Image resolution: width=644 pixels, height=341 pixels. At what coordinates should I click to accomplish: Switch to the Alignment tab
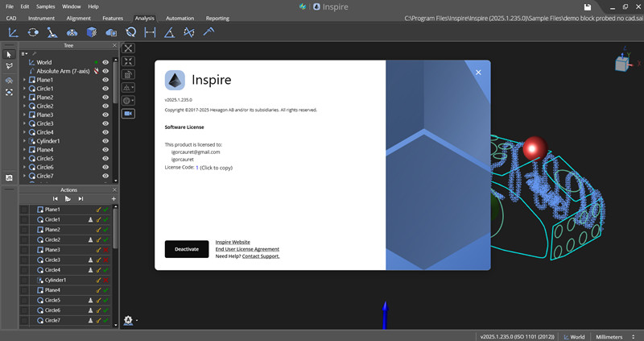click(x=78, y=18)
